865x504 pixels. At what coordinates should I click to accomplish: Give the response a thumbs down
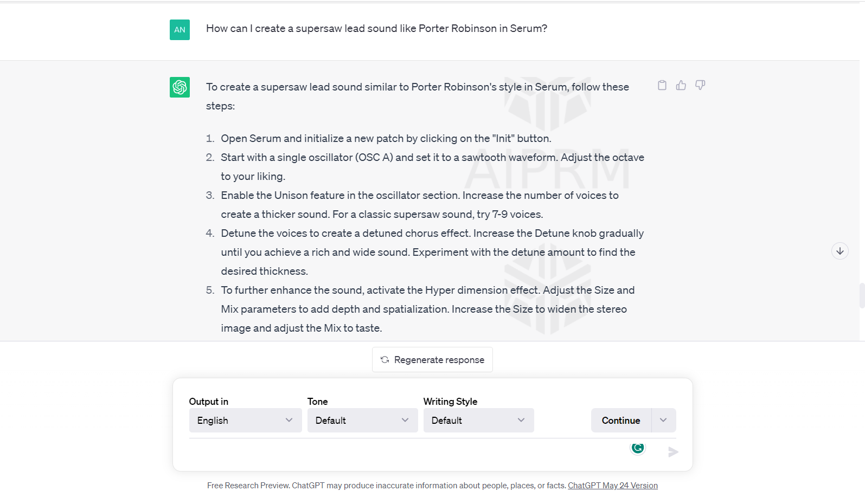(x=700, y=85)
